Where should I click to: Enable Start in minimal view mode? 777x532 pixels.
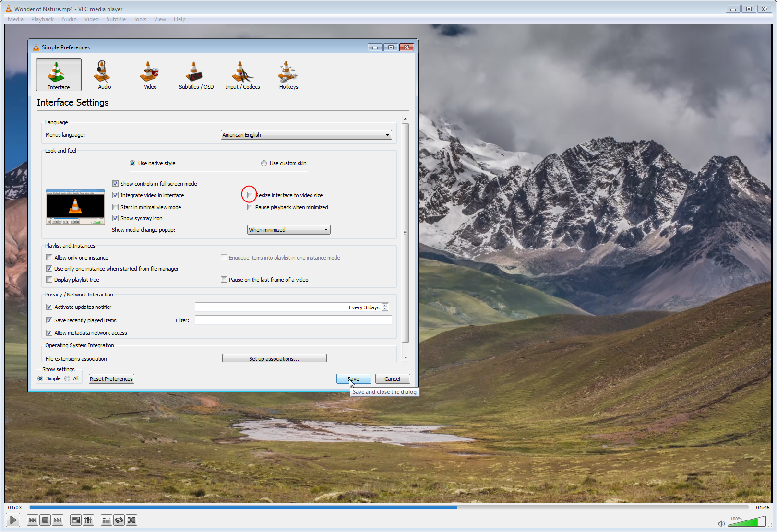(115, 207)
